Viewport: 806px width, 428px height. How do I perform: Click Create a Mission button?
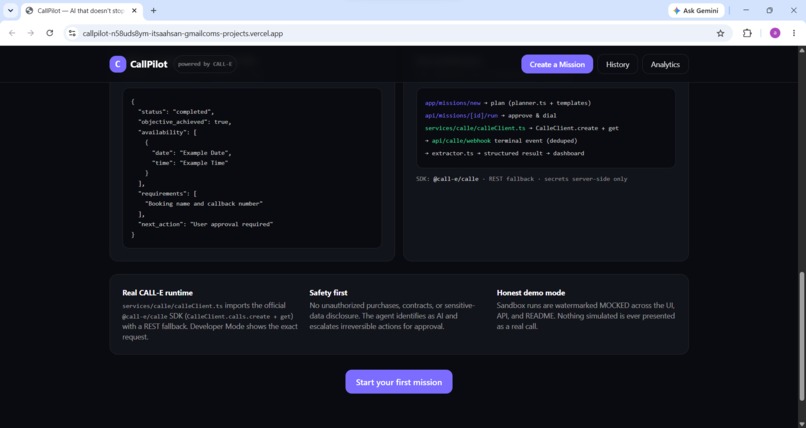click(557, 64)
